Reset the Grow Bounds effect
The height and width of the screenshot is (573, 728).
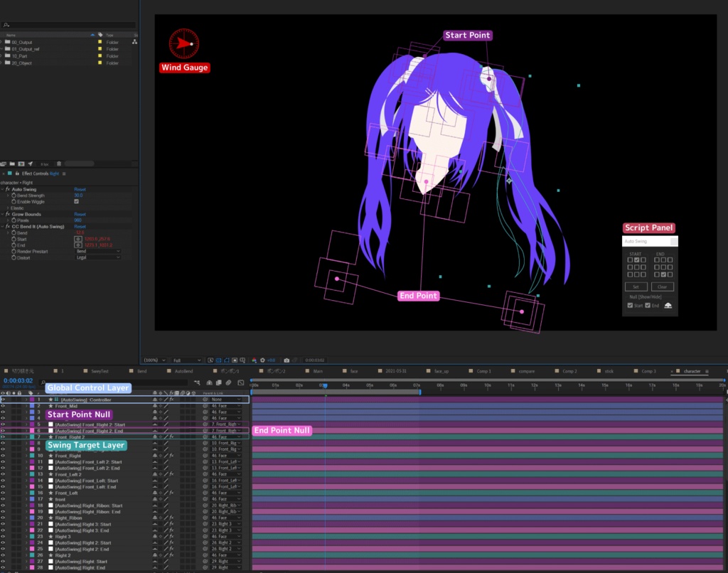(80, 214)
